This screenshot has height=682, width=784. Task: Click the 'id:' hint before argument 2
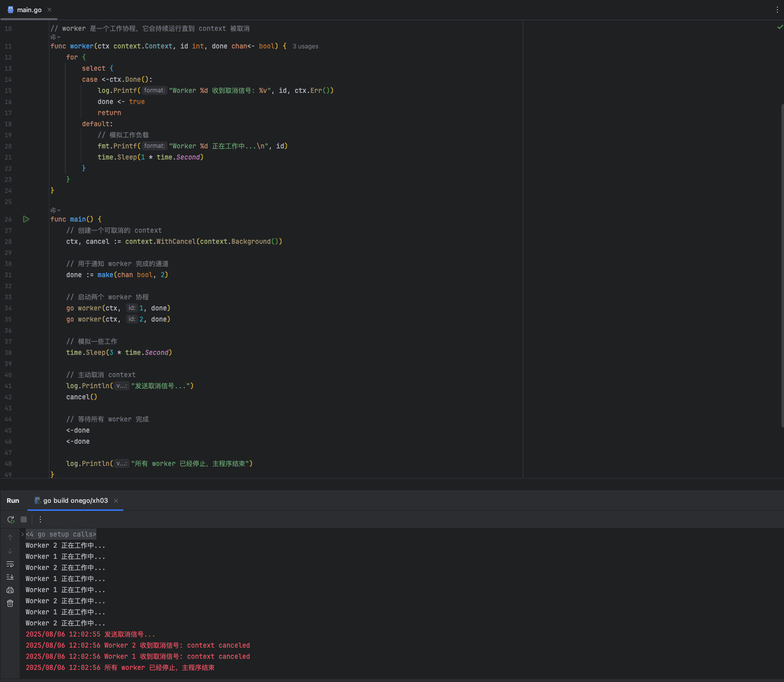[x=132, y=319]
